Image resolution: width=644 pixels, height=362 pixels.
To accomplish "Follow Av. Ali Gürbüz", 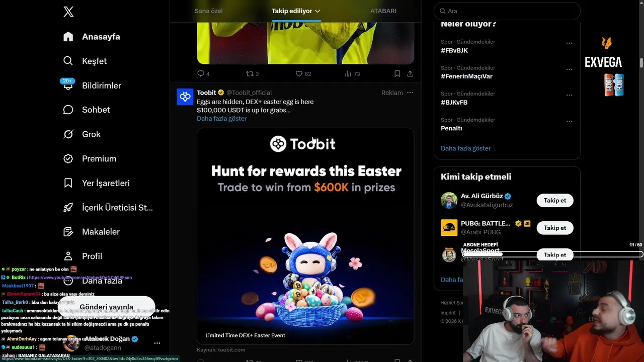I will click(x=555, y=200).
